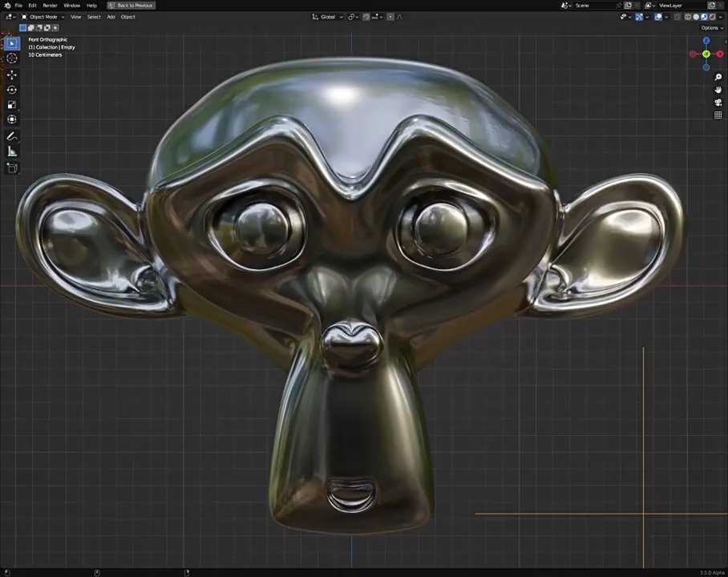Open the Render menu
Viewport: 728px width, 577px height.
pyautogui.click(x=50, y=6)
